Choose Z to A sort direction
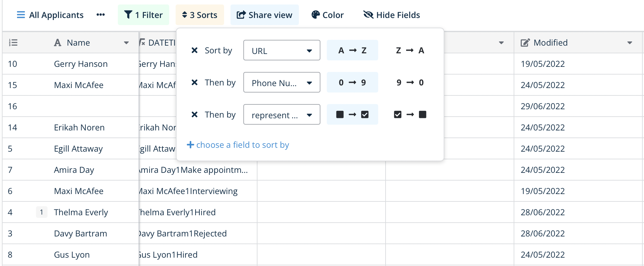The image size is (644, 266). (410, 50)
